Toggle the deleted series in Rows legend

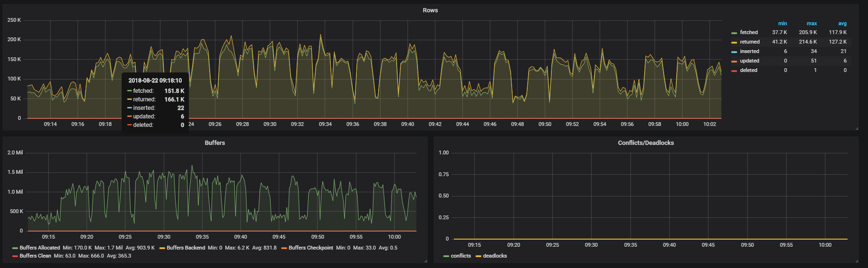[748, 70]
